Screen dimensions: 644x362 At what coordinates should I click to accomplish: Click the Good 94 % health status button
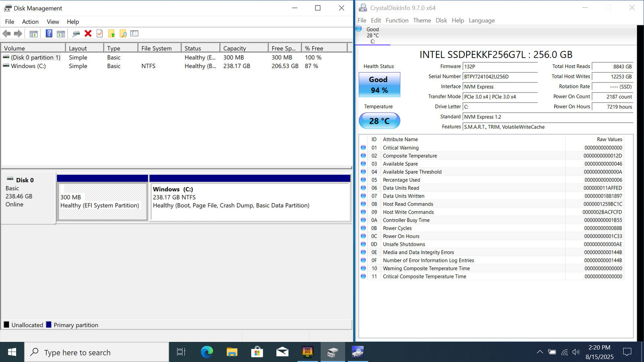click(x=379, y=85)
